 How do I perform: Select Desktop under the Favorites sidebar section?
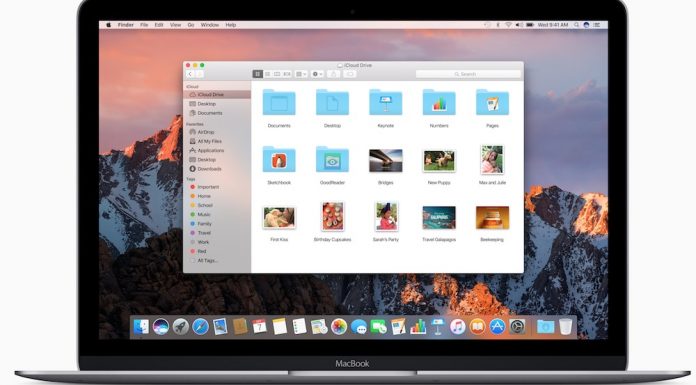(217, 159)
